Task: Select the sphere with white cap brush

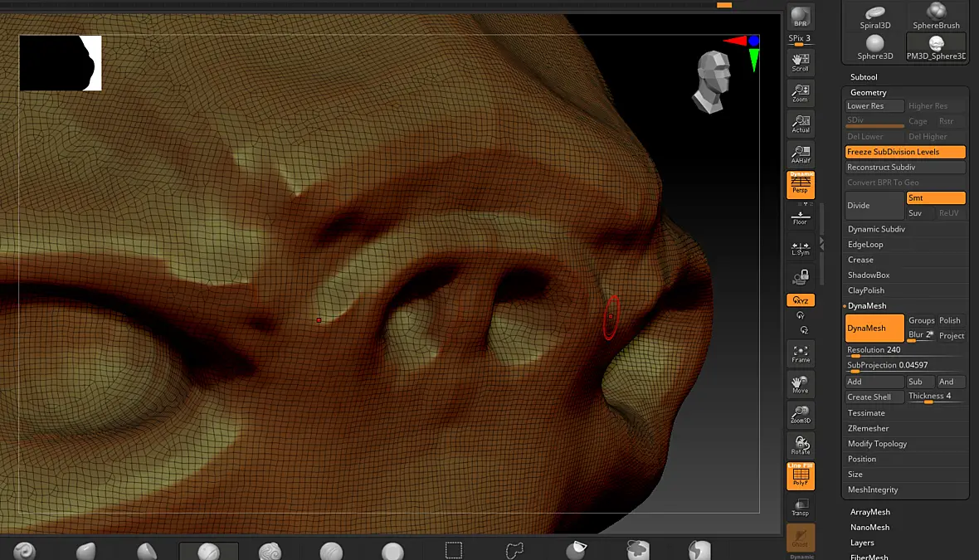Action: (x=577, y=551)
